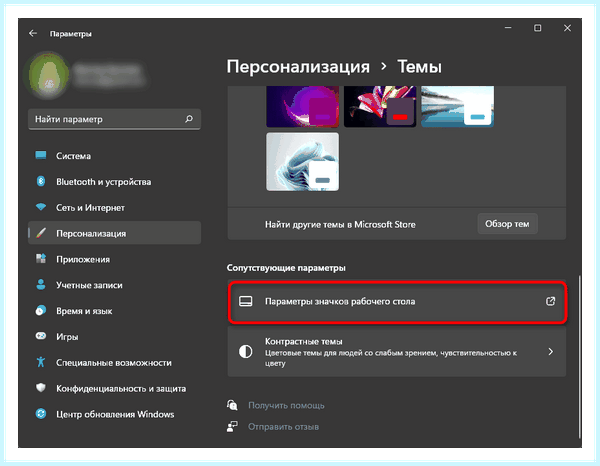The image size is (600, 466).
Task: Click the feedback person icon
Action: coord(232,427)
